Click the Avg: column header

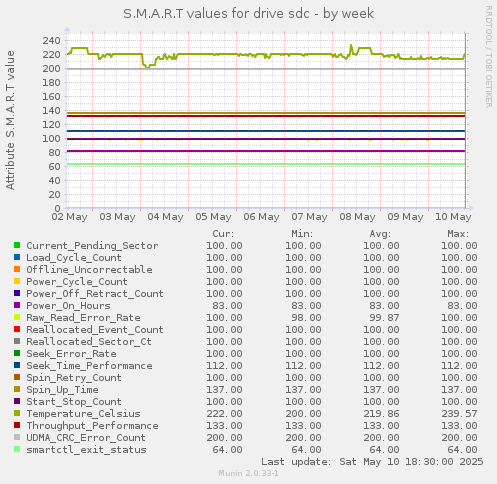point(380,234)
